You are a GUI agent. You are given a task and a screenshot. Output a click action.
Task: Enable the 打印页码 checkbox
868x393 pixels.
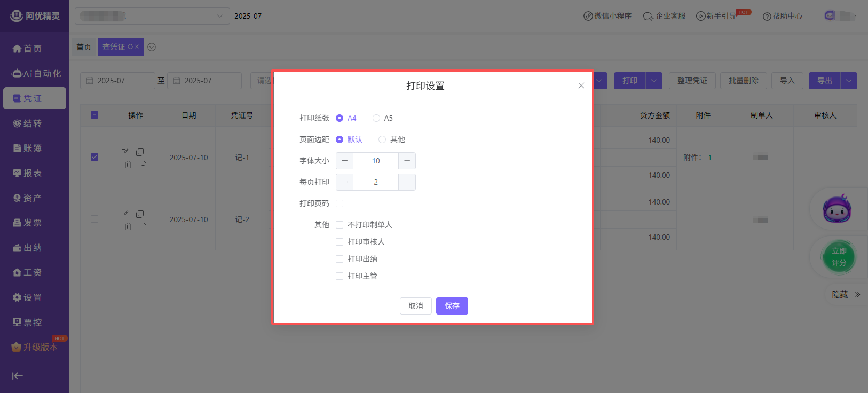point(340,203)
